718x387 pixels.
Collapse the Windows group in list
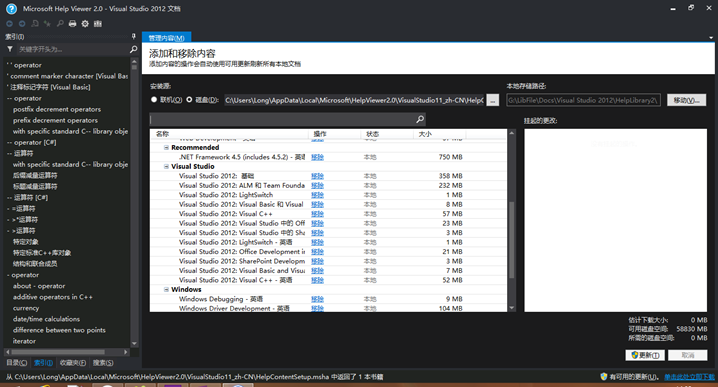click(x=167, y=289)
